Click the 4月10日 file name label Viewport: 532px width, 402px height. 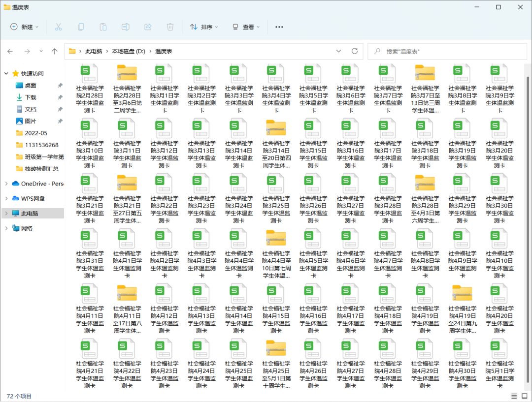tap(500, 264)
